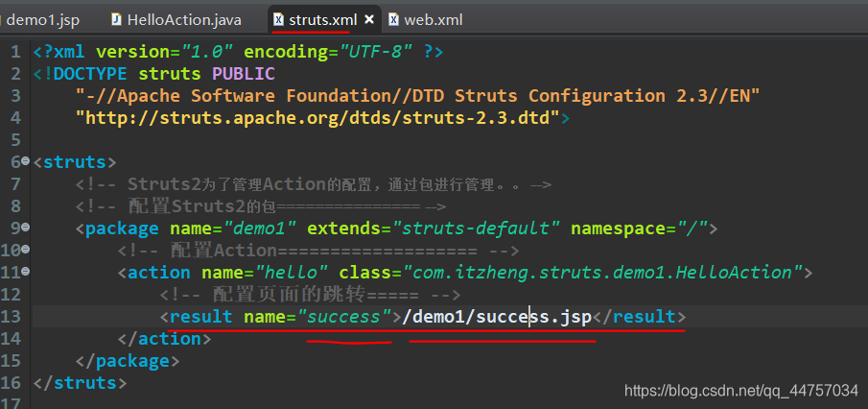Click the class value com.itzheng.struts.demo1.HelloAction
Image resolution: width=868 pixels, height=409 pixels.
click(603, 273)
